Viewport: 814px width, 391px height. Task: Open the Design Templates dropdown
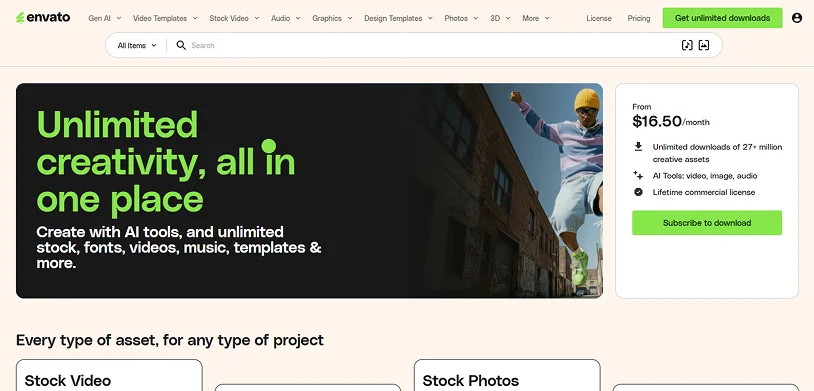tap(398, 18)
